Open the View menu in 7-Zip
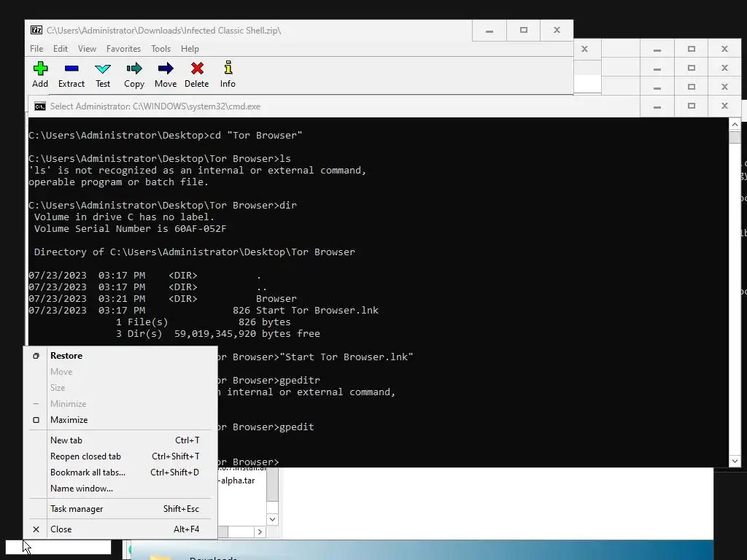This screenshot has height=560, width=747. [87, 49]
